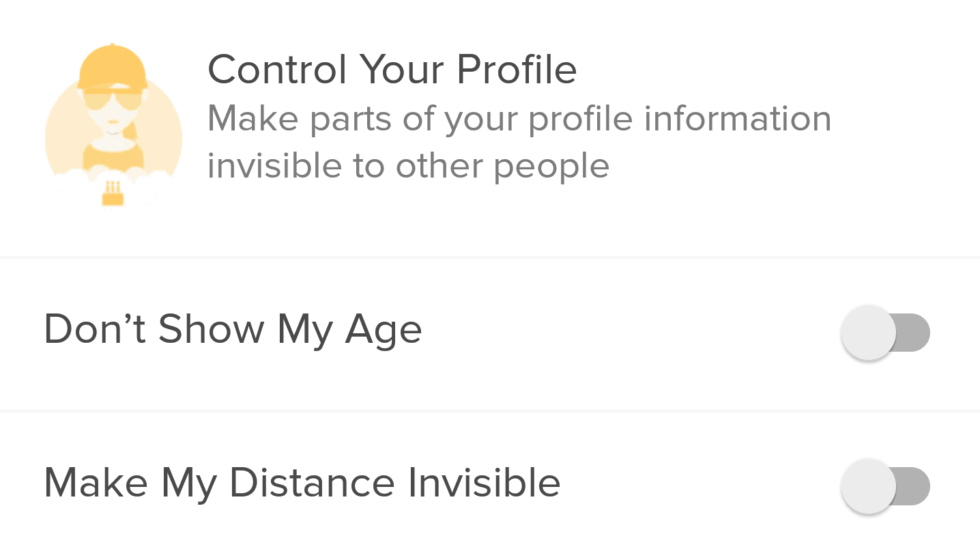Tap the Make My Distance Invisible switch knob
Viewport: 980px width, 560px height.
(x=868, y=486)
